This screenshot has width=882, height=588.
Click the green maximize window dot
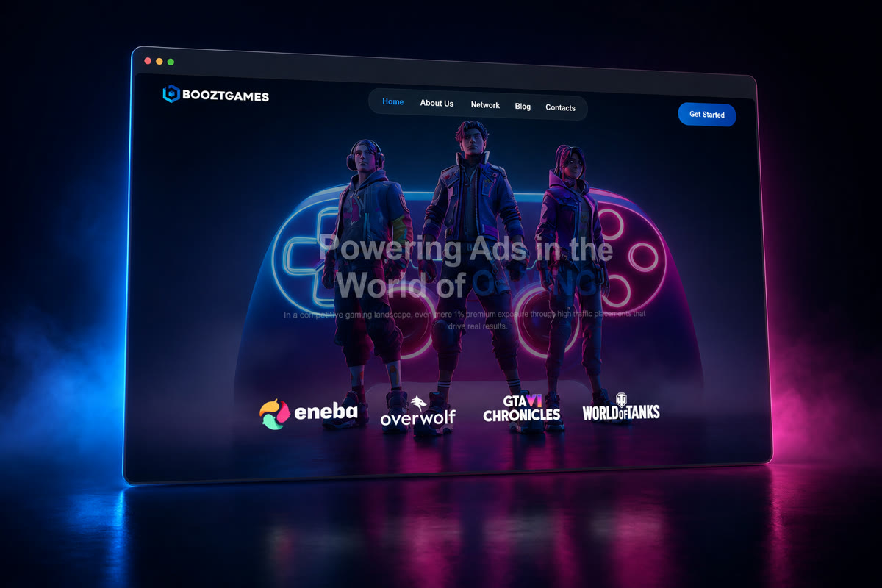171,62
